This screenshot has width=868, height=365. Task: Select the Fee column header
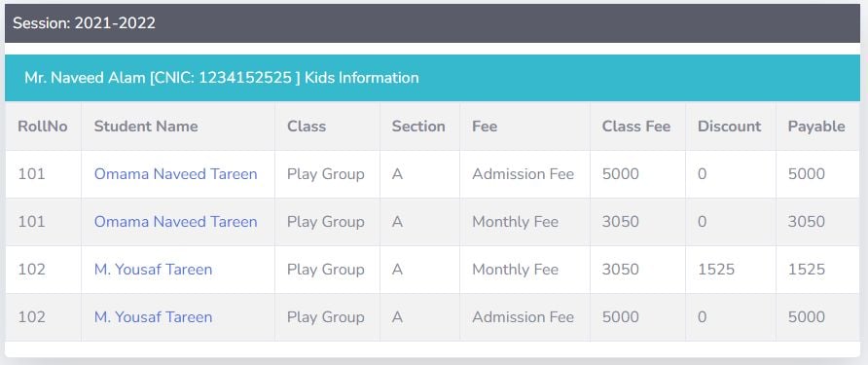[x=524, y=127]
